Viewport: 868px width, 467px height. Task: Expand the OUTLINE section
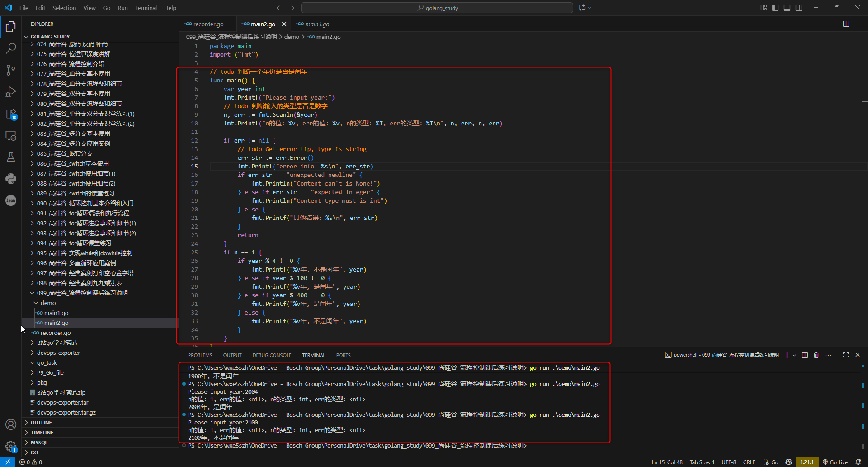click(x=100, y=423)
